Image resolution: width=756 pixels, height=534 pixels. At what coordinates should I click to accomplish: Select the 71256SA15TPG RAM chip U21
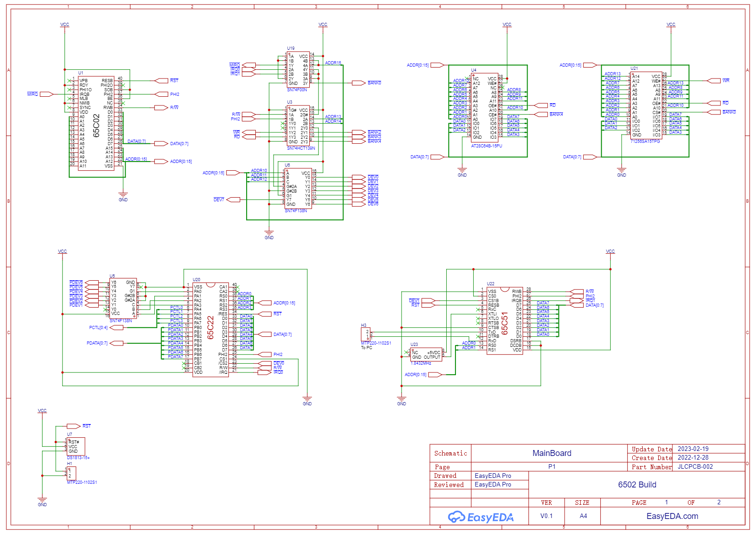click(646, 105)
